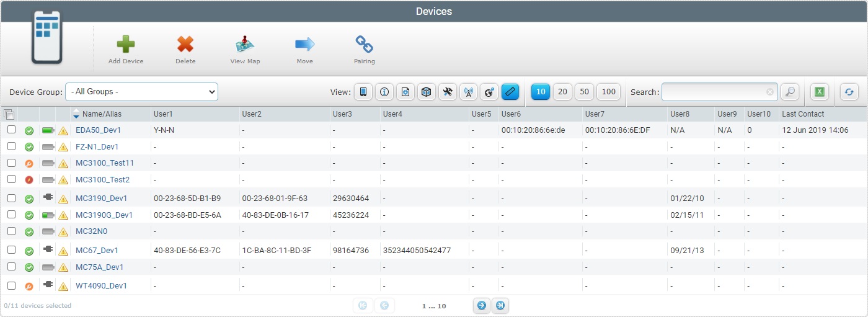868x317 pixels.
Task: Show 10 devices per page
Action: [x=541, y=92]
